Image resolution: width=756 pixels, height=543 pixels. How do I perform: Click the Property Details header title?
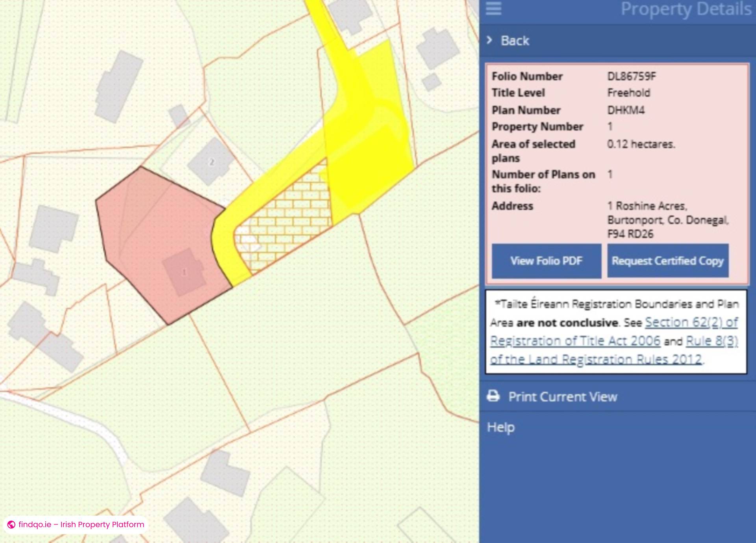tap(686, 9)
